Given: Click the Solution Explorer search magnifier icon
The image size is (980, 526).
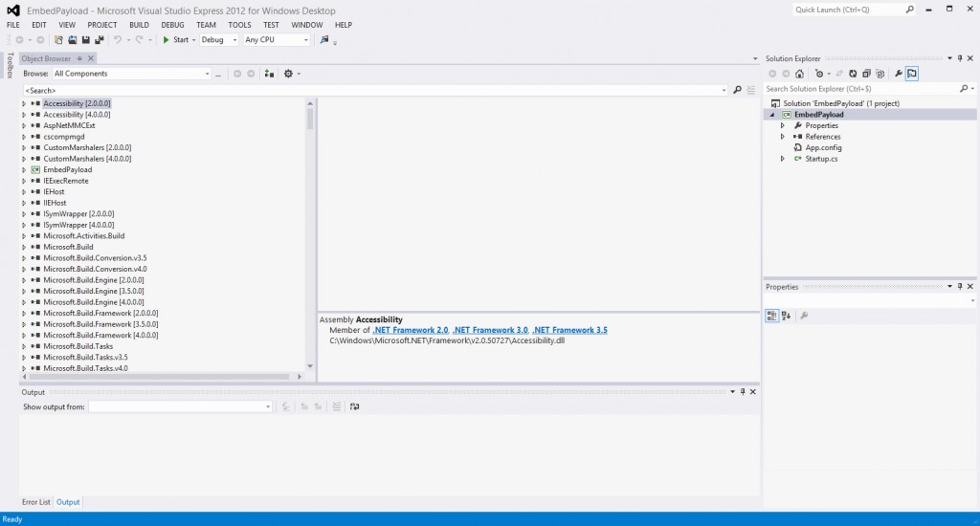Looking at the screenshot, I should 964,89.
